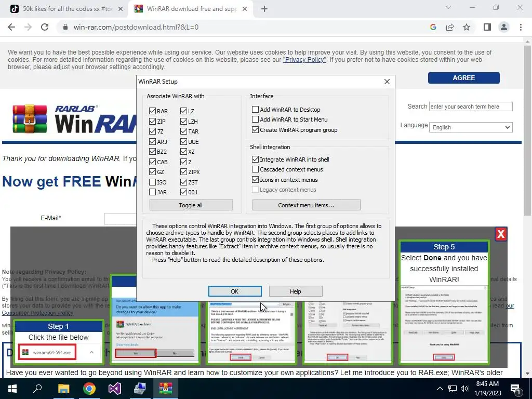This screenshot has height=399, width=532.
Task: Click the E-Mail input field
Action: (121, 219)
